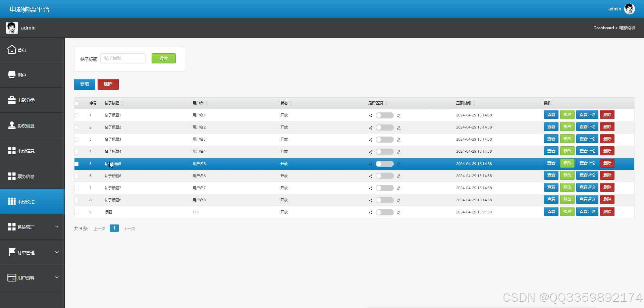Image resolution: width=644 pixels, height=308 pixels.
Task: Click pagination page number 1
Action: 114,228
